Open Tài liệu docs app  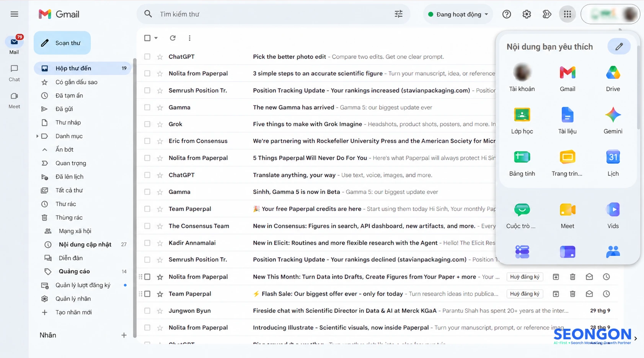tap(567, 121)
